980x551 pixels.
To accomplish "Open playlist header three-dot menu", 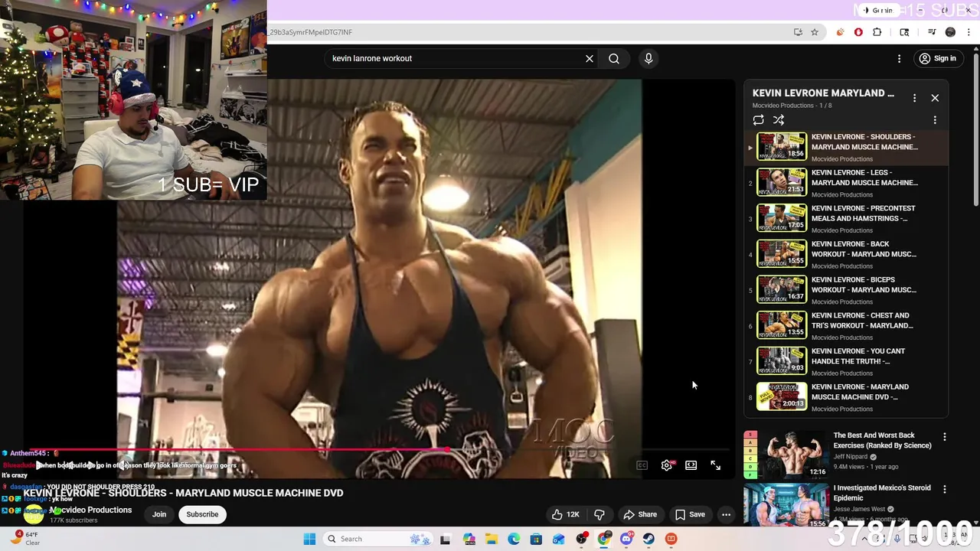I will 914,98.
